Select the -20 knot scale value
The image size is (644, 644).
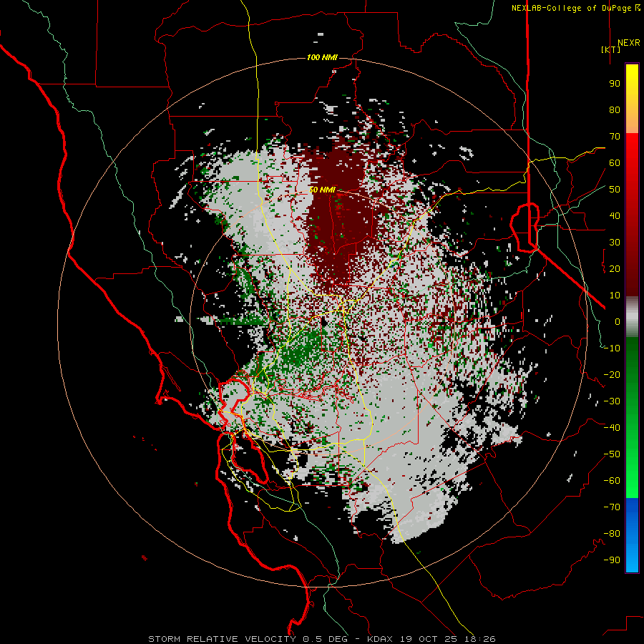(x=612, y=374)
